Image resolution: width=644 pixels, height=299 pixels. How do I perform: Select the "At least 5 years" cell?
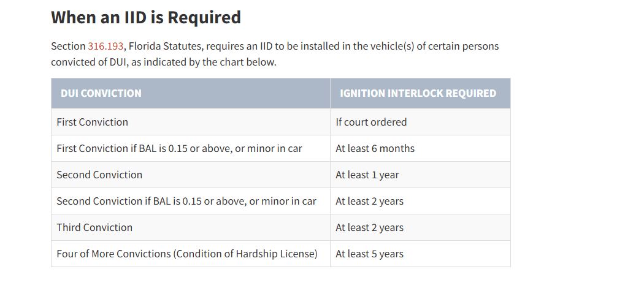coord(369,254)
